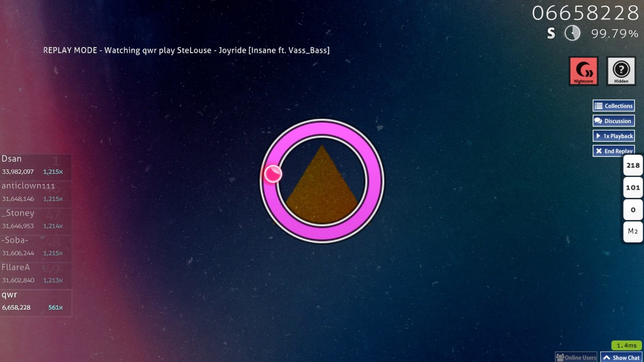644x362 pixels.
Task: Click the Nightcore mod icon
Action: (584, 70)
